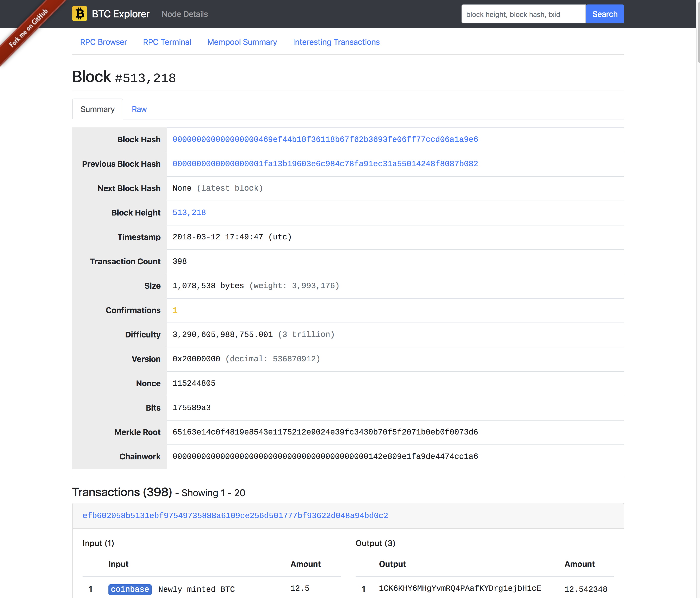Switch to the Raw tab
This screenshot has height=598, width=700.
click(139, 109)
